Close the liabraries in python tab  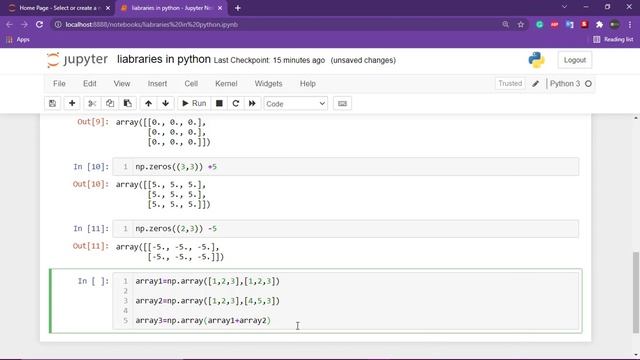click(220, 8)
